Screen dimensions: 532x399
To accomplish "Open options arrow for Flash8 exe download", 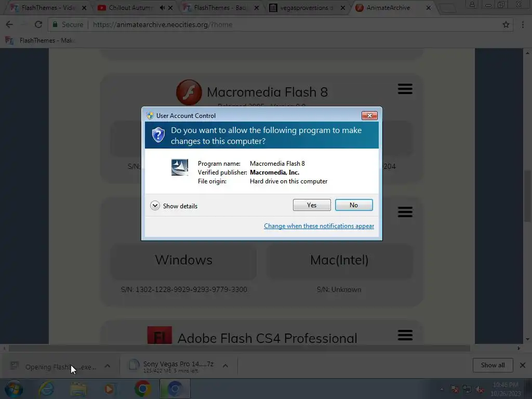I will coord(107,366).
